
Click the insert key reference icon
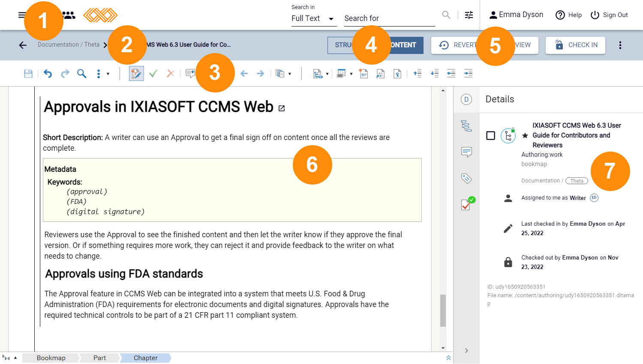397,74
